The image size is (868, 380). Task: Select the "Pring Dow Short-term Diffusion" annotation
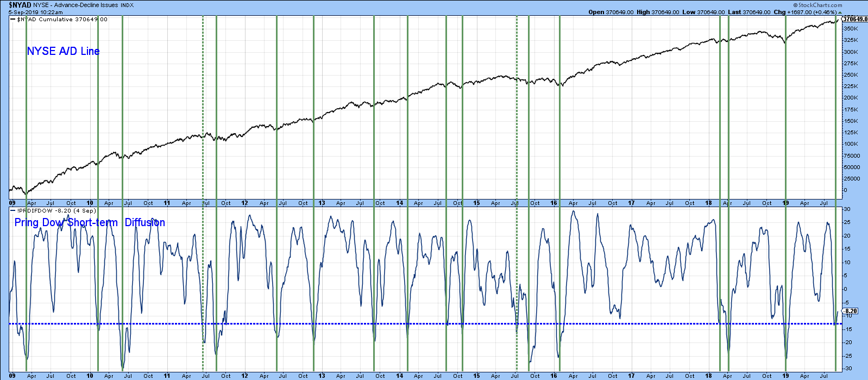(90, 222)
